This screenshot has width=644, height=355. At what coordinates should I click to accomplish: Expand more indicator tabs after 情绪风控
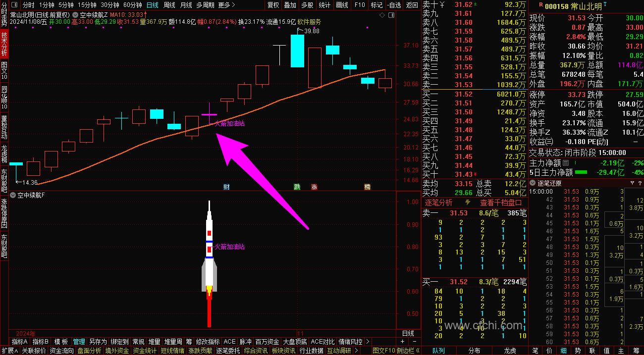pos(367,342)
